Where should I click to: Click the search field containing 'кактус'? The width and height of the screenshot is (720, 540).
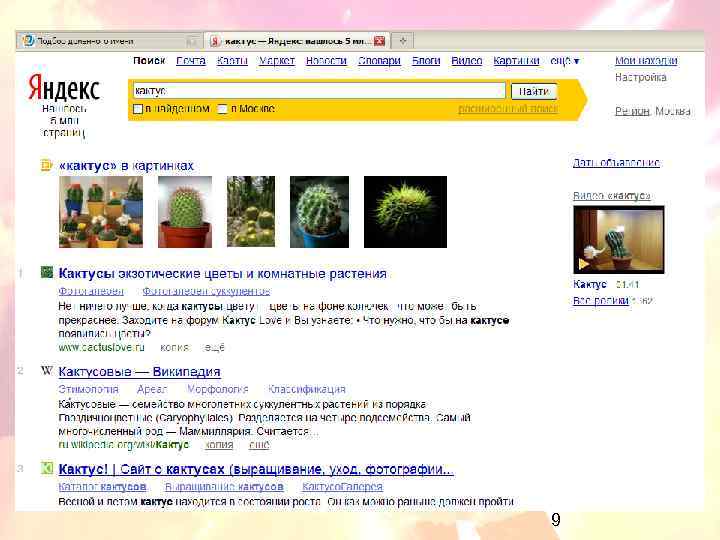point(319,90)
